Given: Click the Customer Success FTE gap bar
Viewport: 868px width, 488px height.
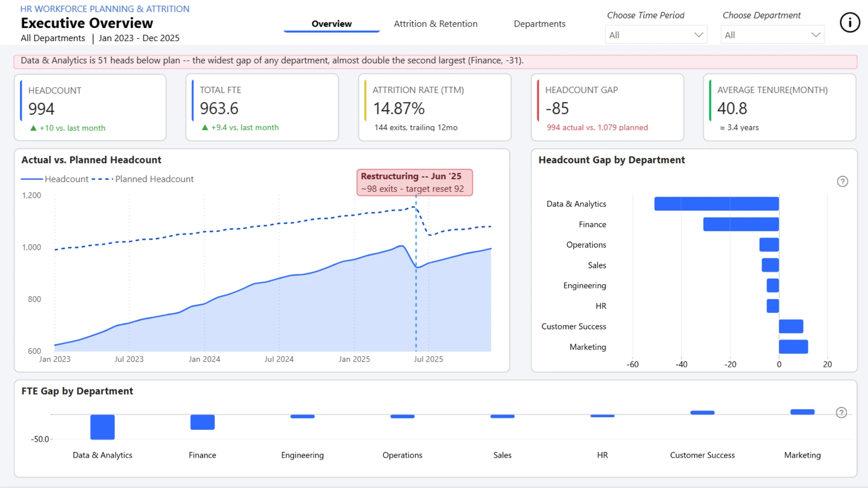Looking at the screenshot, I should pos(702,413).
